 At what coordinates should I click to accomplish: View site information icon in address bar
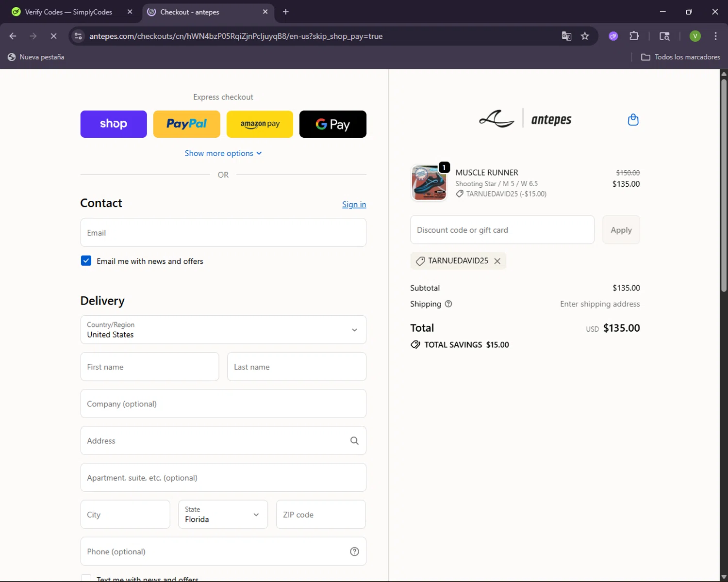[78, 36]
